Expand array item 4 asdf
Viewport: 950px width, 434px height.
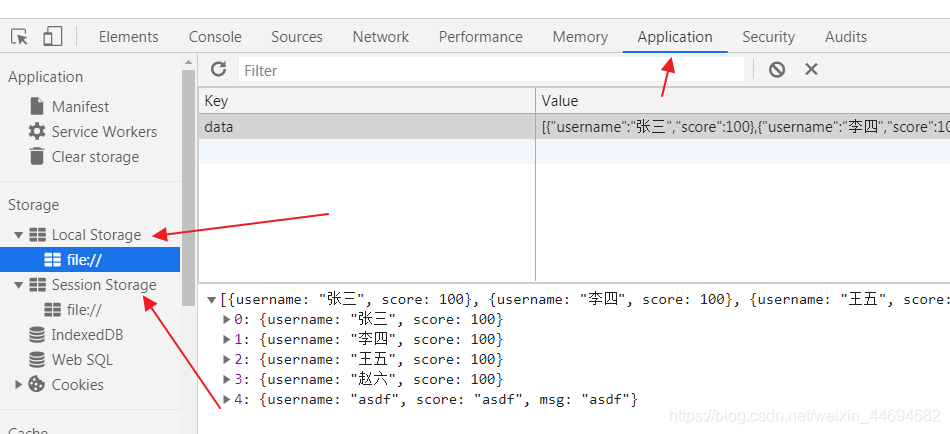(x=227, y=399)
